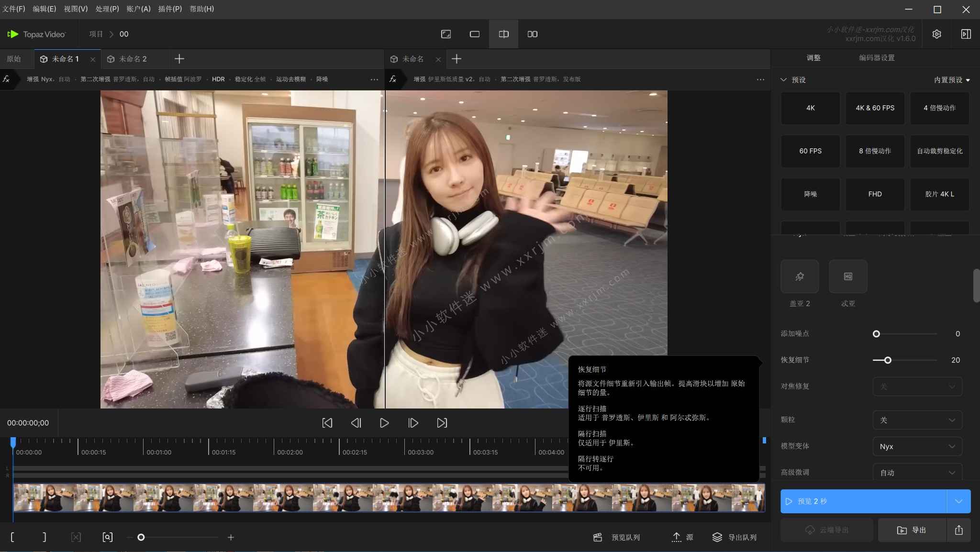Add a new tab in right pane
This screenshot has height=552, width=980.
(x=457, y=59)
